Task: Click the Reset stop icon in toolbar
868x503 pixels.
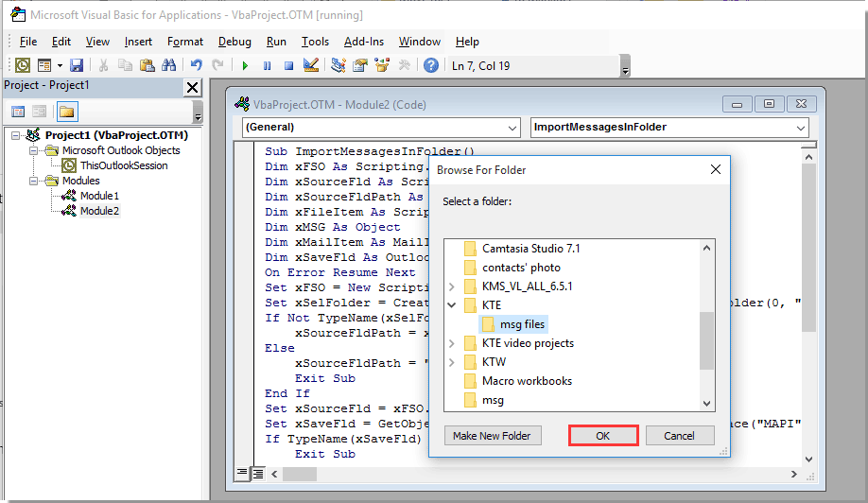Action: (287, 65)
